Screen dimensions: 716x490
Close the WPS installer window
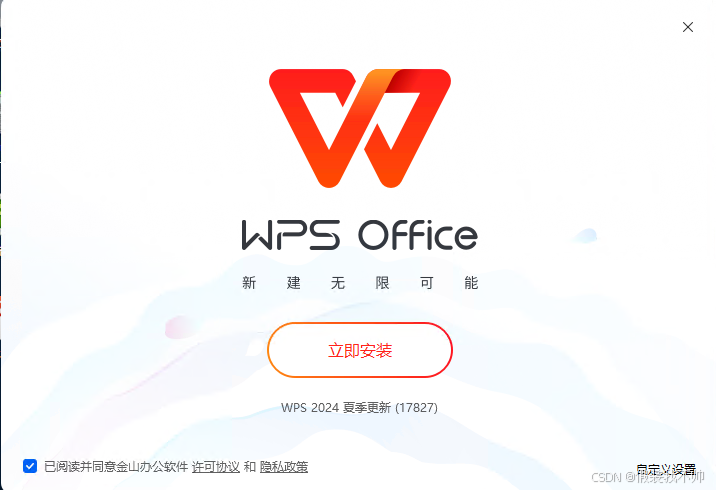(688, 27)
